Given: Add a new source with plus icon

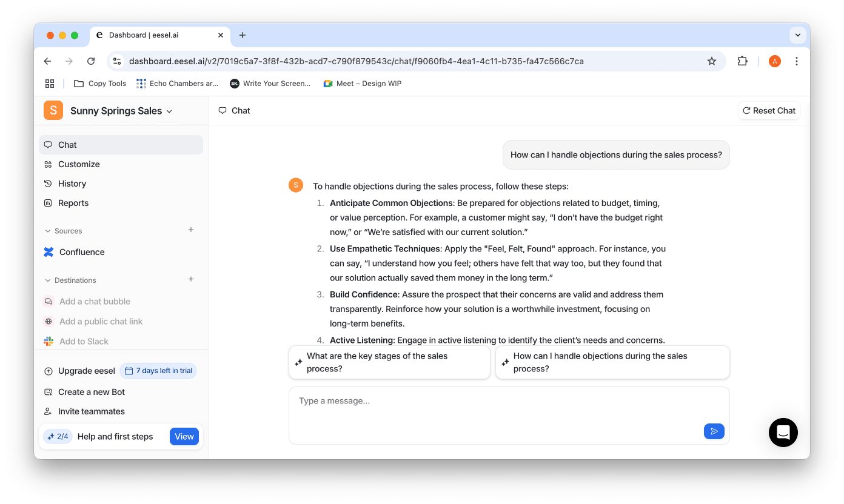Looking at the screenshot, I should click(191, 230).
